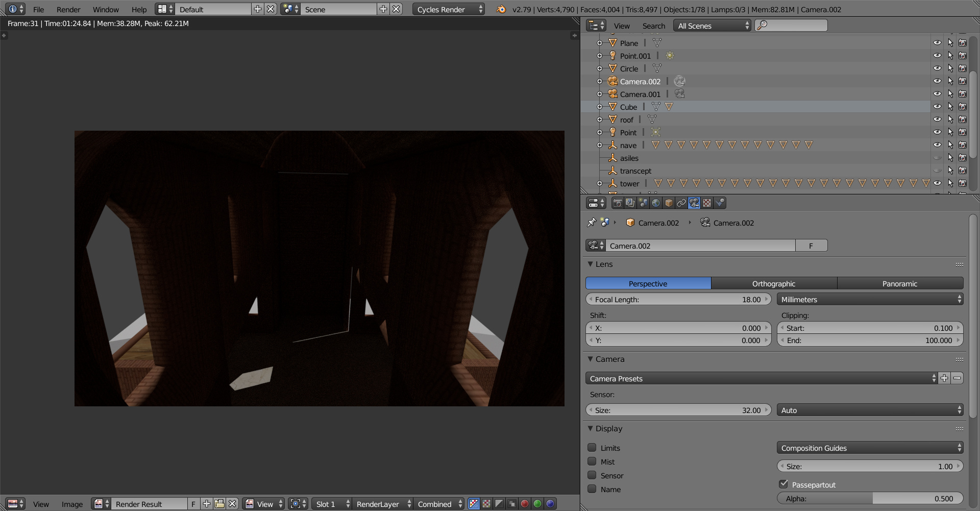Open the Texture properties tab
The height and width of the screenshot is (511, 980).
[x=707, y=203]
